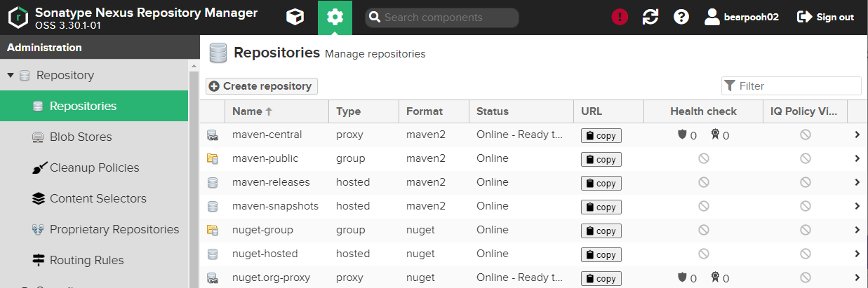Image resolution: width=868 pixels, height=288 pixels.
Task: Click the Create repository button
Action: pos(262,86)
